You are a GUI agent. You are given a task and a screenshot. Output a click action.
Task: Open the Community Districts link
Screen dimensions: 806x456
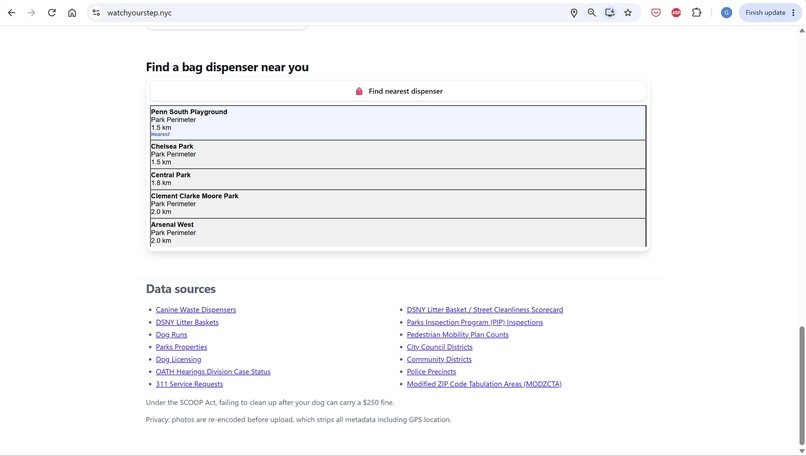pyautogui.click(x=439, y=359)
